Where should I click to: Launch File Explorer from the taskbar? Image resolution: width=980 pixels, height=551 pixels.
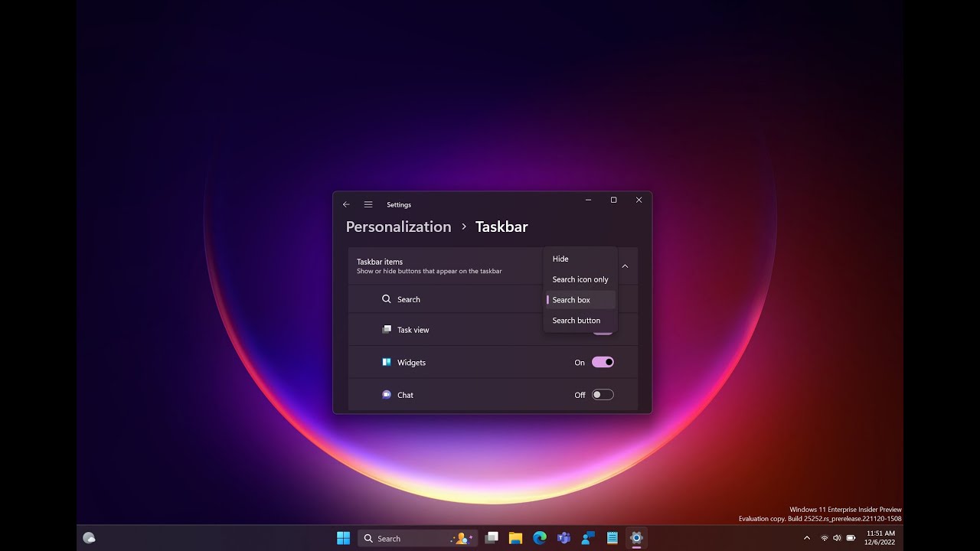pos(515,538)
